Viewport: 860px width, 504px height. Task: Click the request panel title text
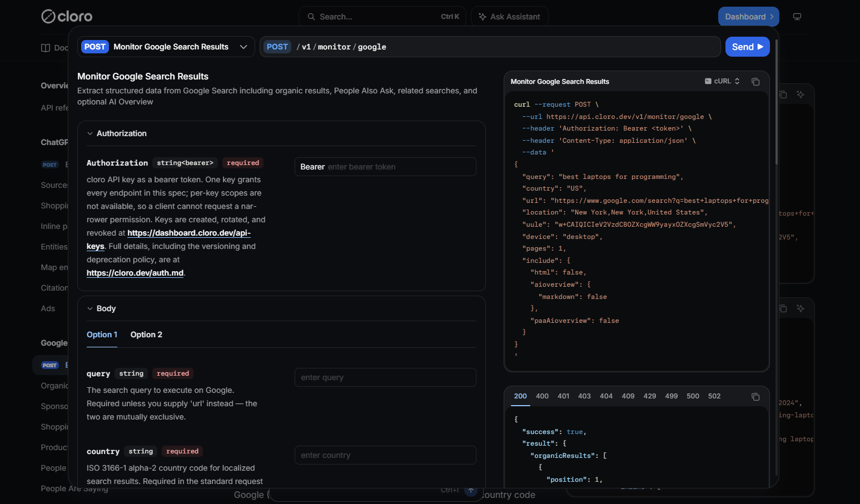click(560, 82)
